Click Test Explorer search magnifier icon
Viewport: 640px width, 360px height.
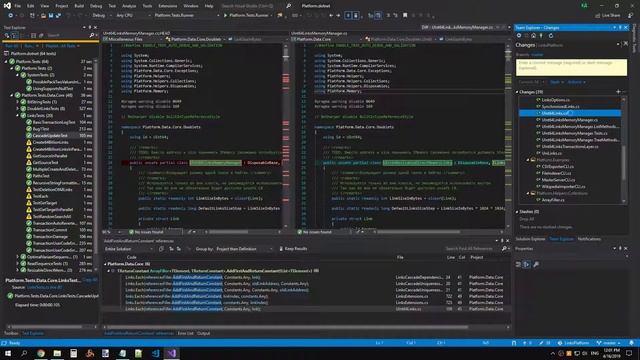click(x=92, y=36)
